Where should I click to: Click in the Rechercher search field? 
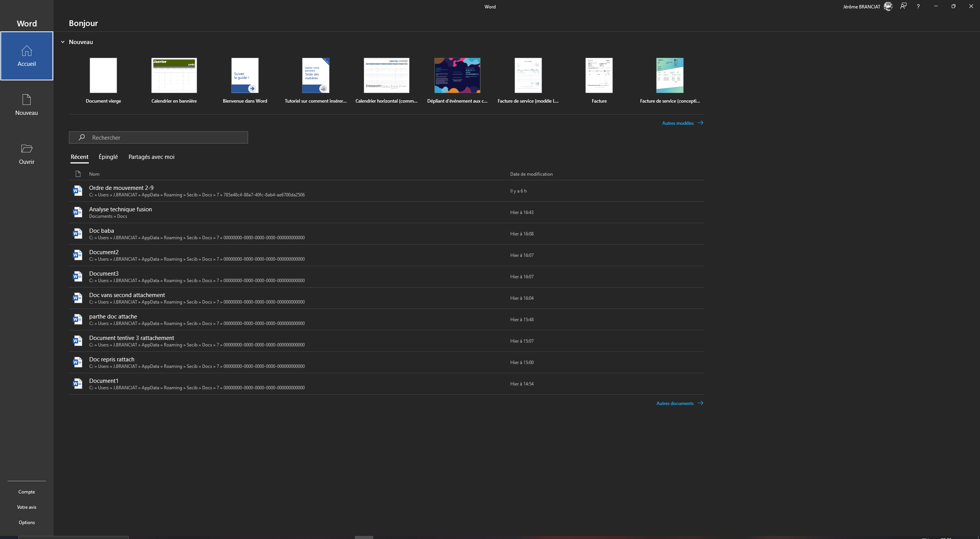165,137
